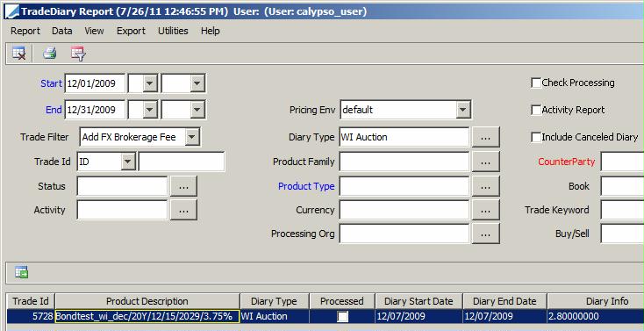644x331 pixels.
Task: Select the Bondtest_wi_dec product description cell
Action: pyautogui.click(x=147, y=316)
